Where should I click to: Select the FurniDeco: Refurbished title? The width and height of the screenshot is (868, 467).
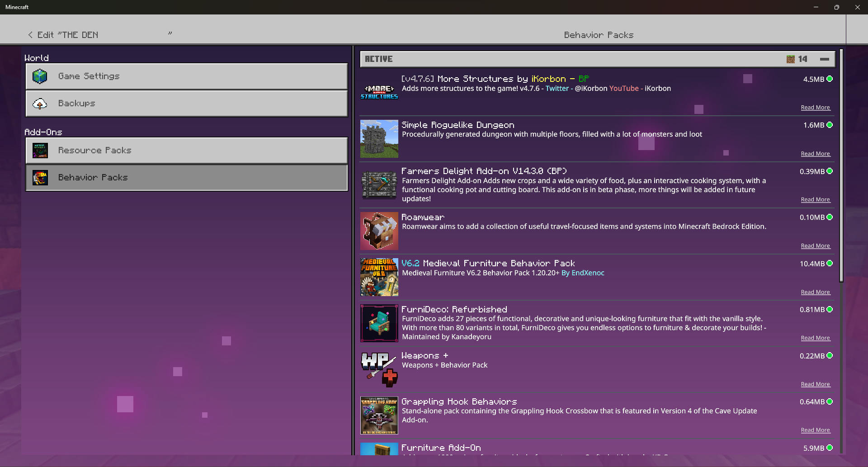(x=454, y=310)
